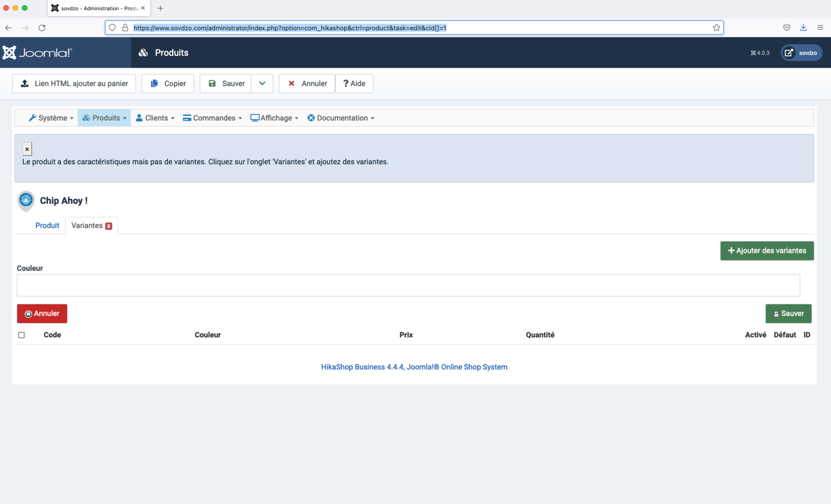Click the Activé column header
The image size is (831, 504).
(755, 335)
